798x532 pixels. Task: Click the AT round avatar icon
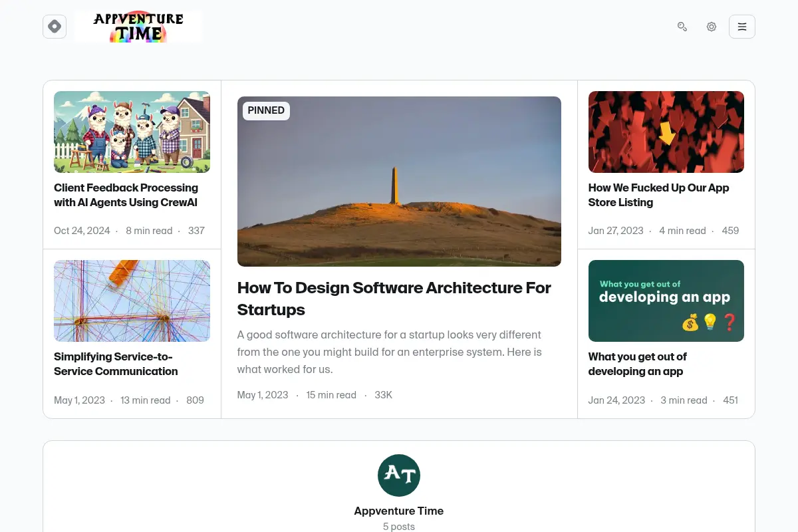(x=399, y=475)
